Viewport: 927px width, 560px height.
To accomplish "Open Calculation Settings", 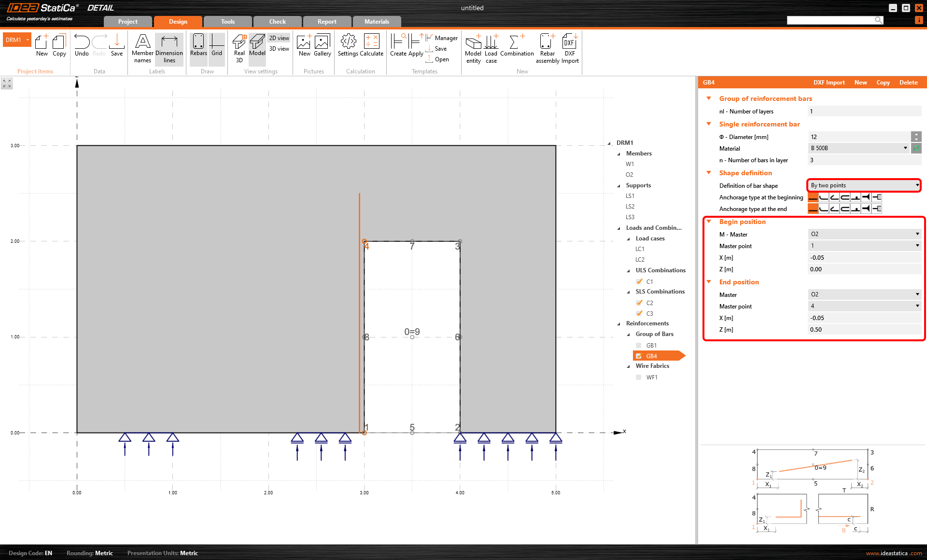I will pyautogui.click(x=348, y=47).
